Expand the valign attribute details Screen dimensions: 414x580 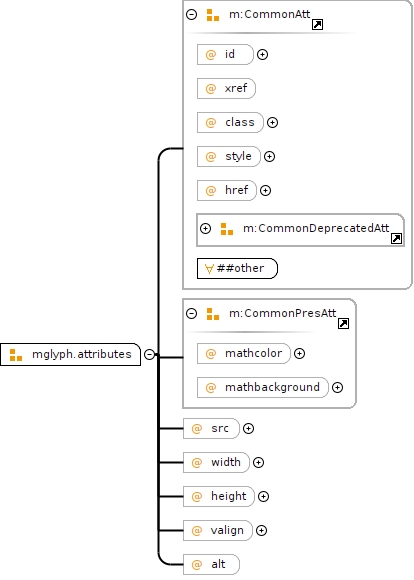pos(261,530)
